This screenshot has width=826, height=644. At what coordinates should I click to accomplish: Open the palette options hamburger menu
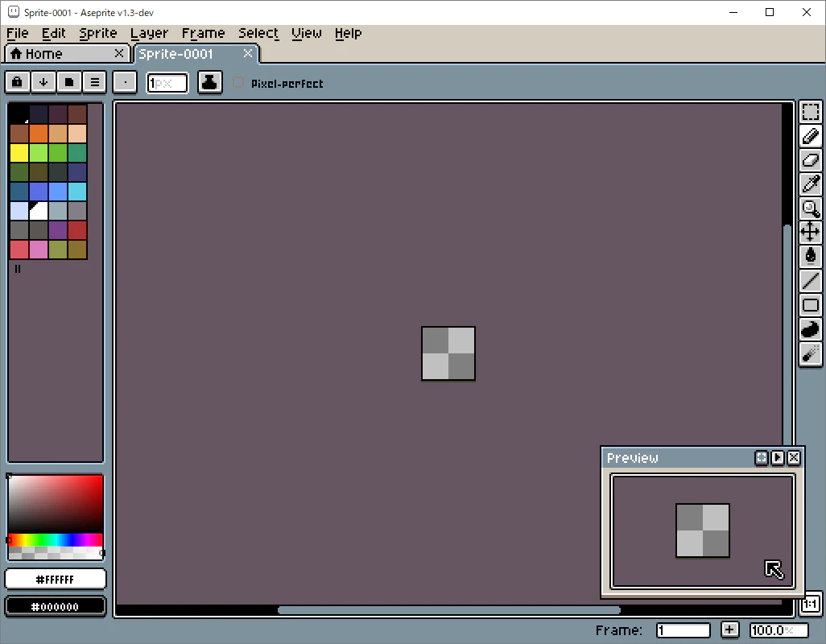click(95, 82)
